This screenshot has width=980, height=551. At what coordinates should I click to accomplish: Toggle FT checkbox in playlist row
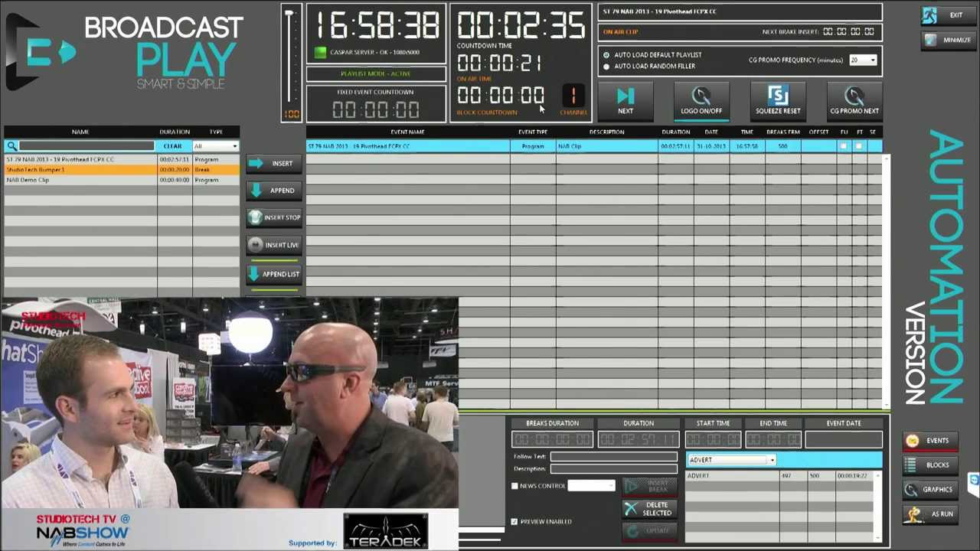(x=858, y=146)
